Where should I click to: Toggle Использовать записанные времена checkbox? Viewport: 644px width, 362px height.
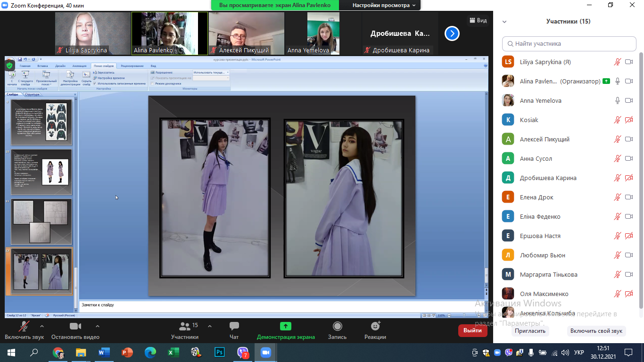[95, 83]
